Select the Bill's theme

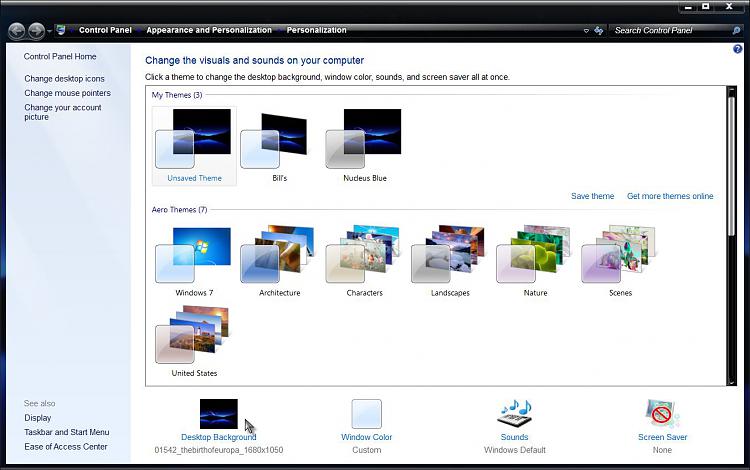point(279,146)
